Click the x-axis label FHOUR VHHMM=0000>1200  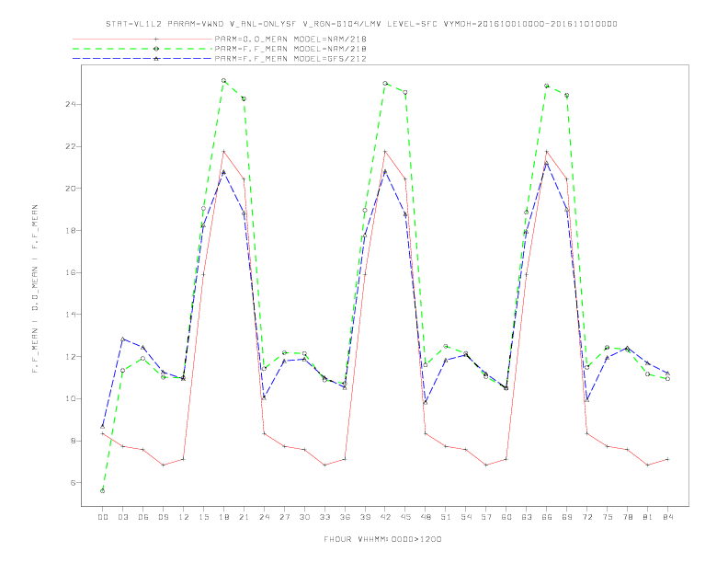click(x=382, y=539)
